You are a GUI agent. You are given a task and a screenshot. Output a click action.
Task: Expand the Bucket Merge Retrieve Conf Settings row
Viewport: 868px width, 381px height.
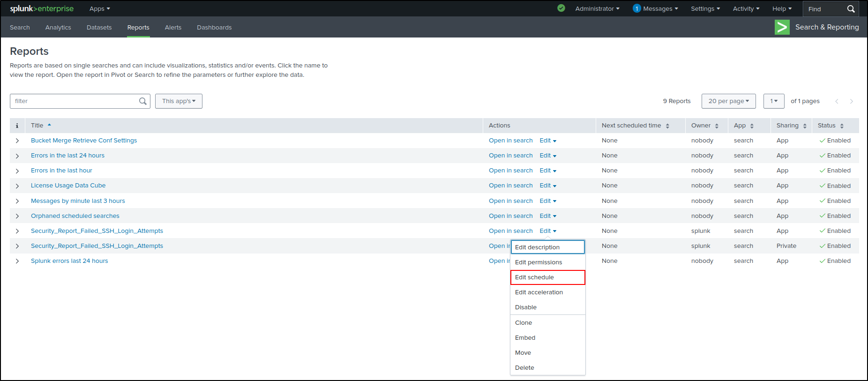point(17,141)
